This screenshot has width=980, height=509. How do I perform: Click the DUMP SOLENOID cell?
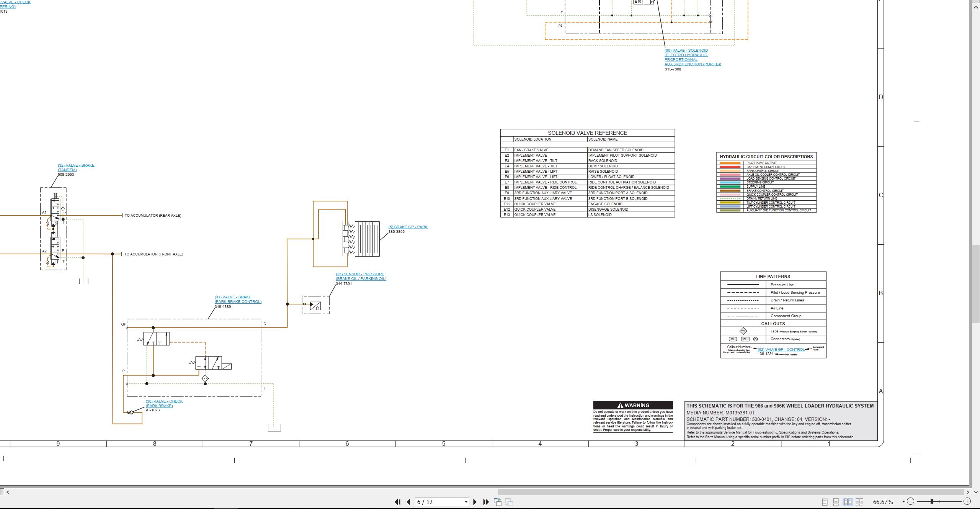point(631,166)
